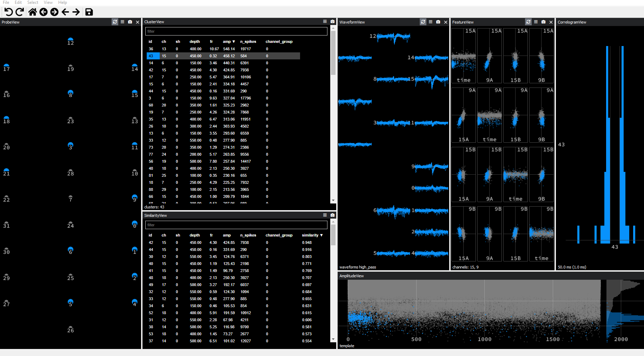Capture a screenshot of the FeatureView

[543, 22]
